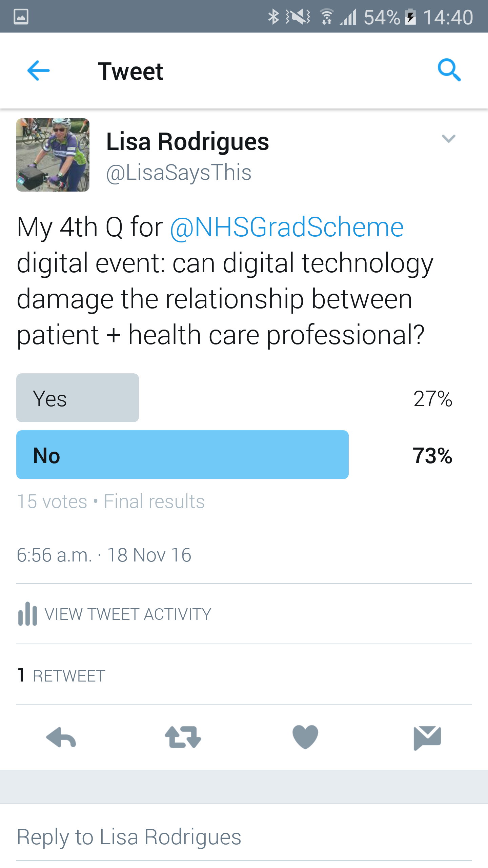Screen dimensions: 488x868
Task: Expand tweet options chevron beside Lisa Rodrigues
Action: [x=448, y=138]
